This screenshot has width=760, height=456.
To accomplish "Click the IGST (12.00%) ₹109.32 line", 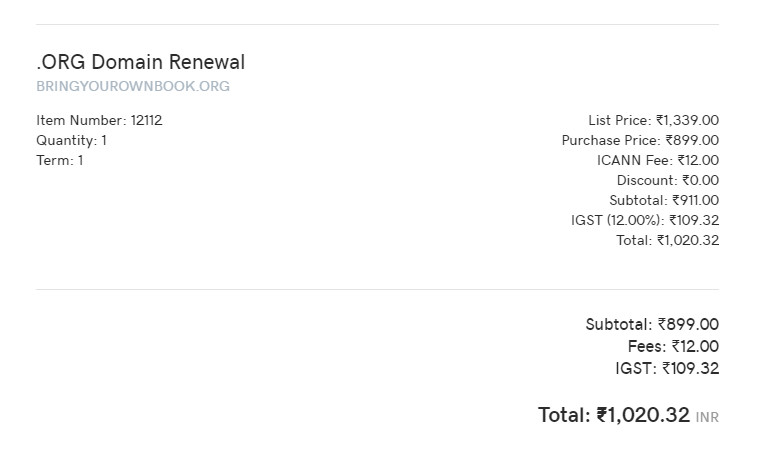I will 645,220.
